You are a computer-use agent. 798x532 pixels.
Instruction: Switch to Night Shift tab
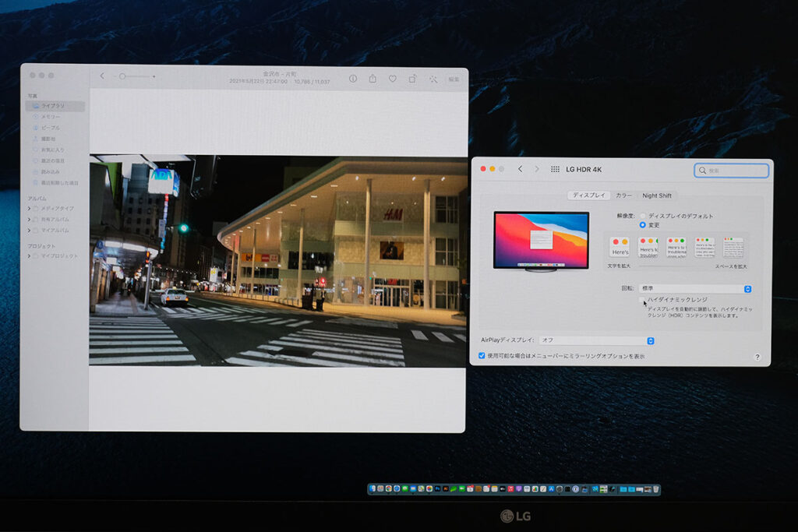pos(656,196)
